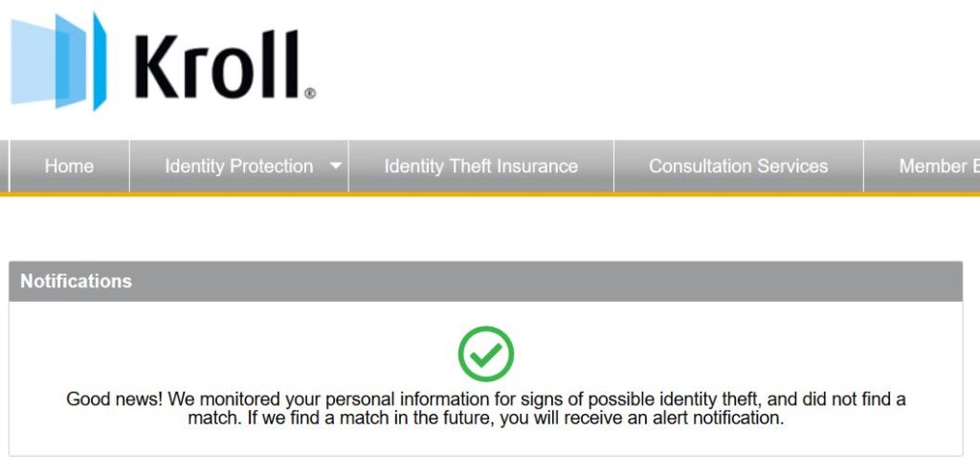Viewport: 980px width, 476px height.
Task: Click the 'Good news!' message line
Action: 485,399
